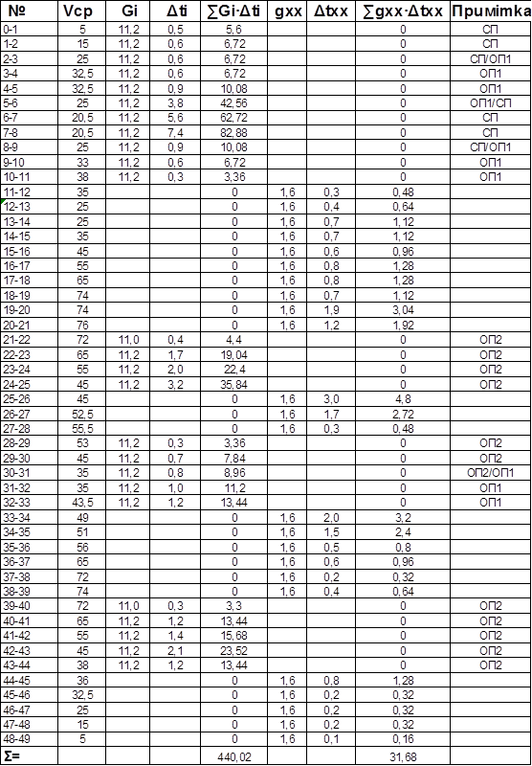Select the total cell showing 31,68
Screen dimensions: 532x766
click(x=403, y=756)
